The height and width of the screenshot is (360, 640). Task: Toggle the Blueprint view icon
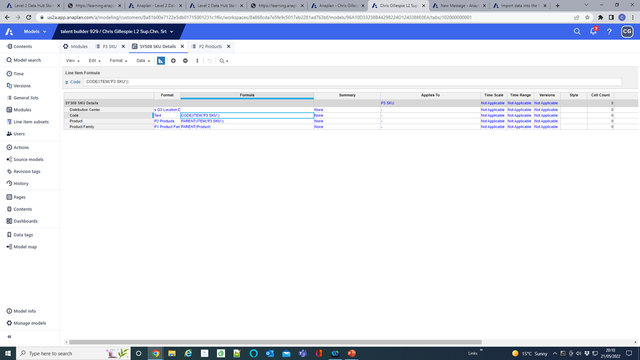tap(161, 60)
